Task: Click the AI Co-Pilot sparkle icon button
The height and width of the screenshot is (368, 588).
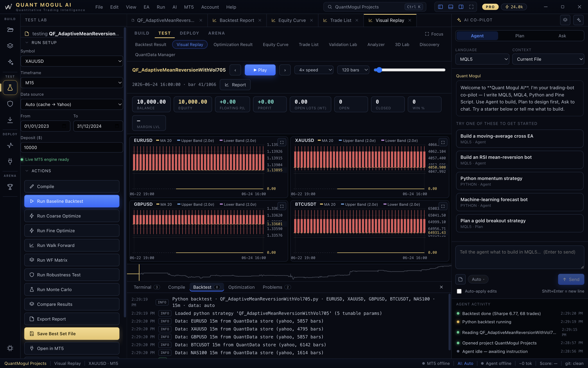Action: 578,20
